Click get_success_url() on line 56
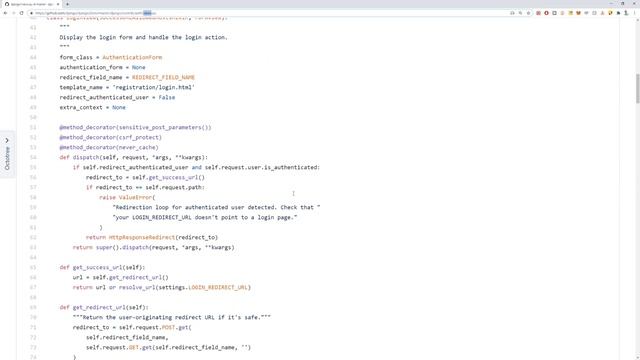640x360 pixels. point(176,177)
